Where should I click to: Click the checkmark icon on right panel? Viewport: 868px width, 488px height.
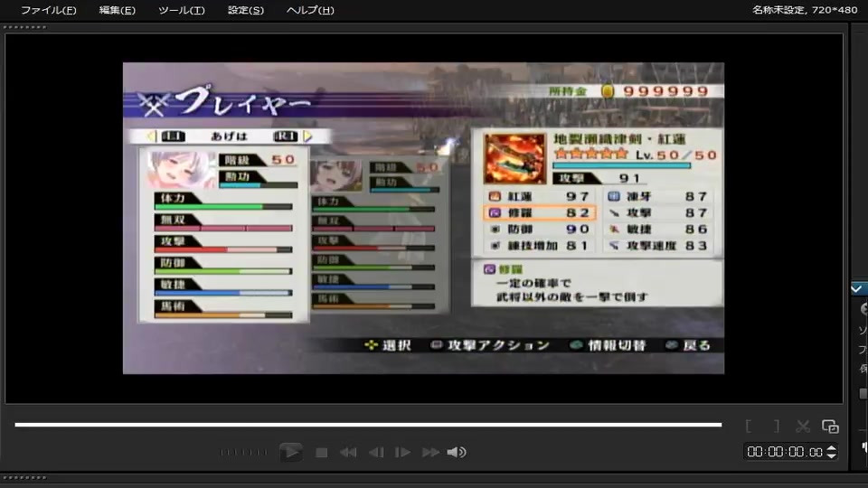[856, 289]
